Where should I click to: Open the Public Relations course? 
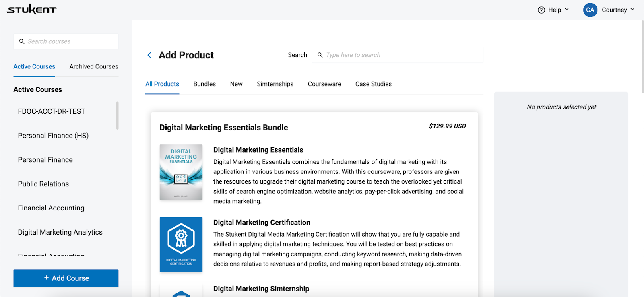pos(43,184)
